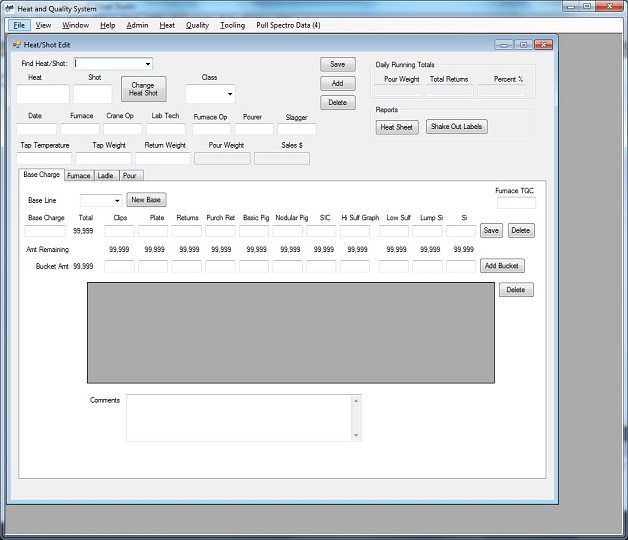628x540 pixels.
Task: Switch to the Furnace tab
Action: pos(79,175)
